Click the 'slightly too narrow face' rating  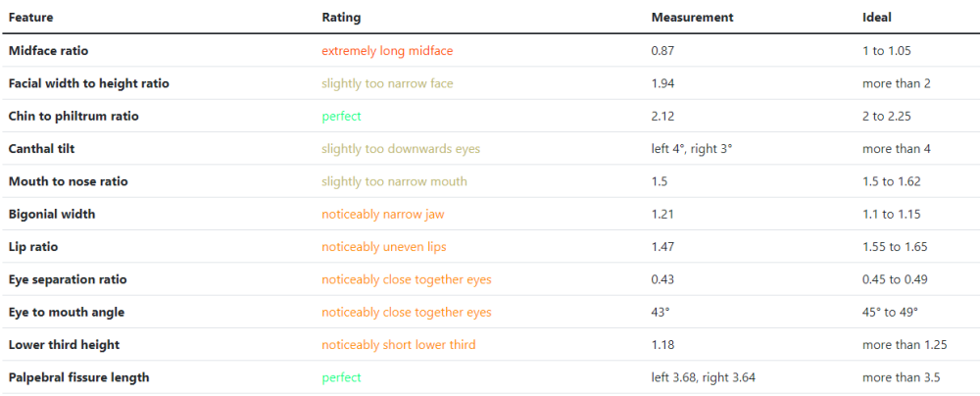[387, 83]
